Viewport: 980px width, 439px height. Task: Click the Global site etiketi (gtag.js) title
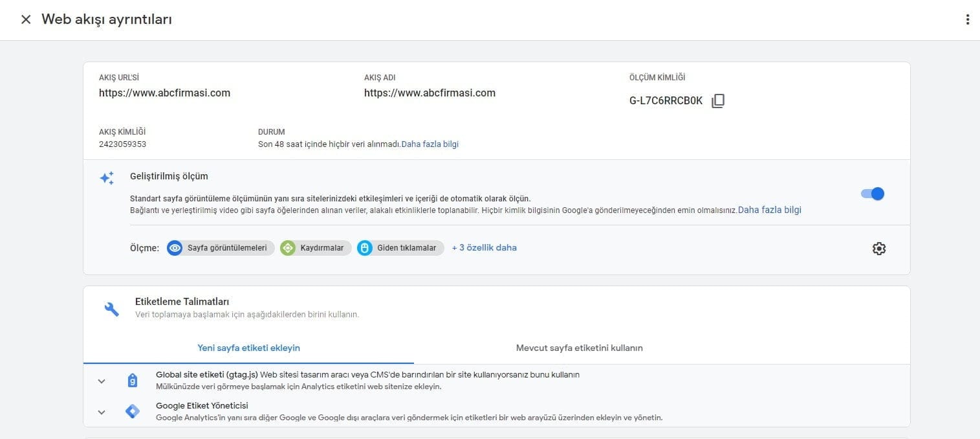coord(207,374)
